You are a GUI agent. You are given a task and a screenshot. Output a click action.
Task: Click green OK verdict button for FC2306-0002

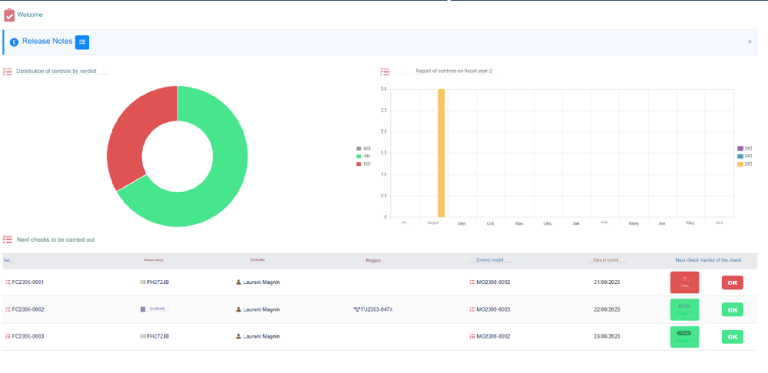pyautogui.click(x=732, y=309)
